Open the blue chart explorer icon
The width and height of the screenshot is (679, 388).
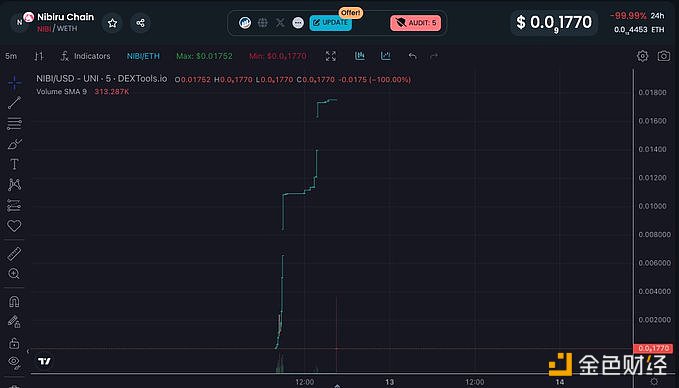point(245,23)
